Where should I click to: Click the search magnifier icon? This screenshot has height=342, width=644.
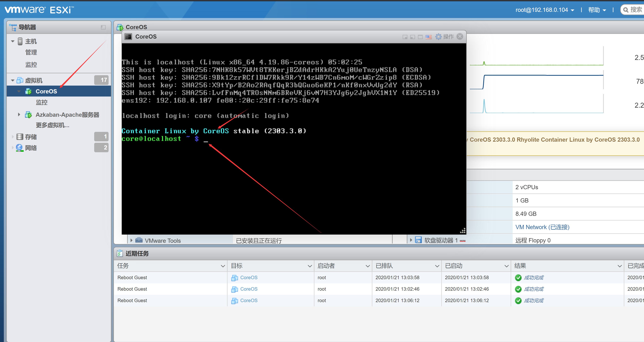tap(626, 10)
